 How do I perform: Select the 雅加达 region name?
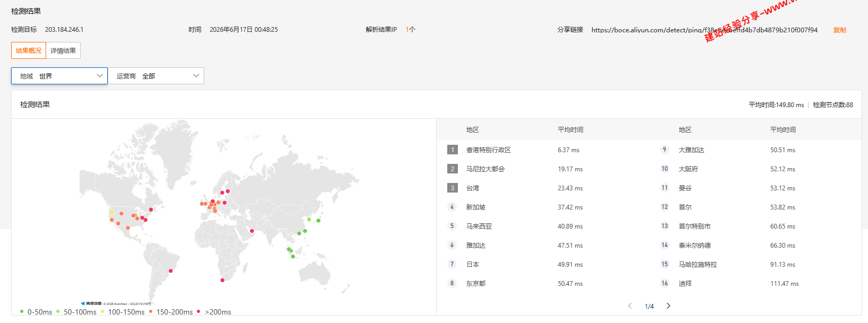[476, 246]
